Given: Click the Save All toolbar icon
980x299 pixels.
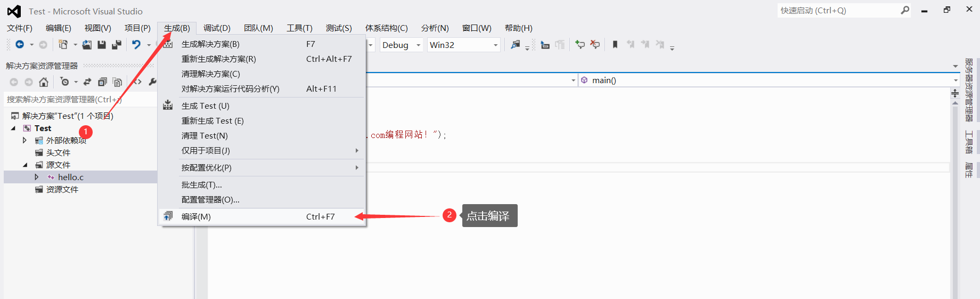Looking at the screenshot, I should [x=116, y=45].
